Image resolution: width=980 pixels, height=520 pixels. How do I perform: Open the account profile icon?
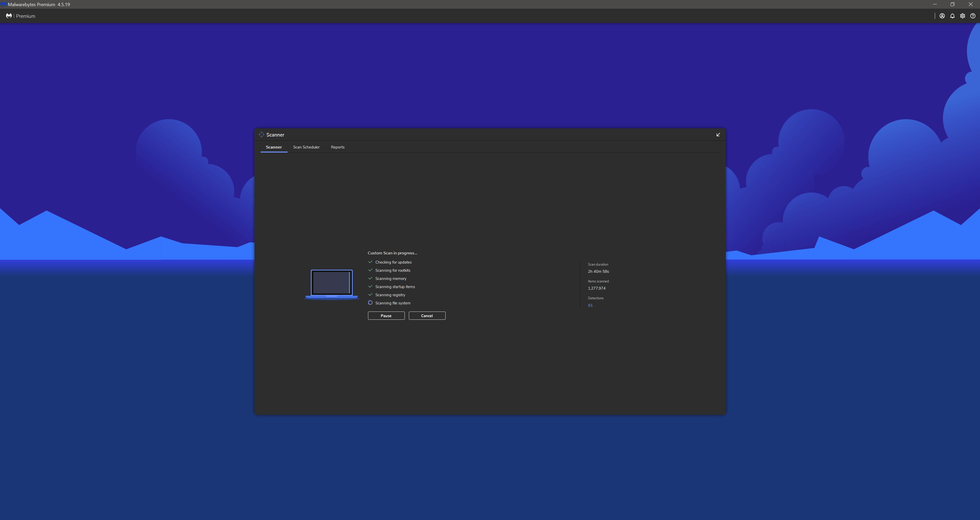click(942, 16)
